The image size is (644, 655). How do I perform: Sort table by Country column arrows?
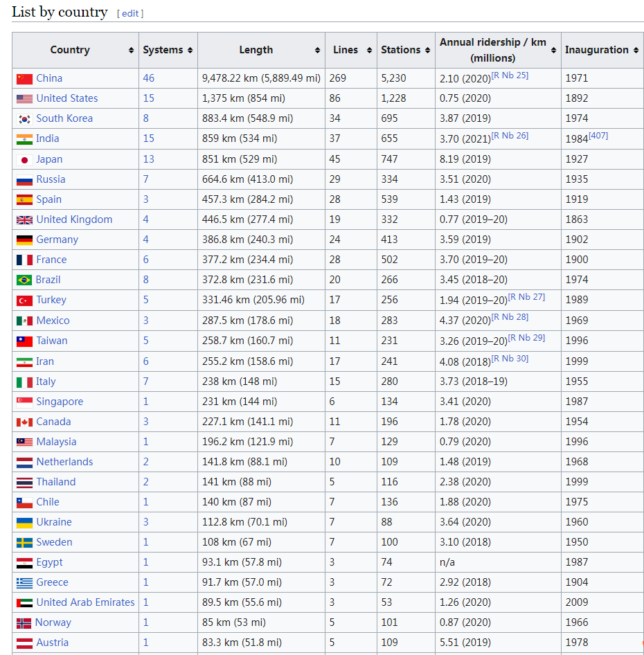132,50
